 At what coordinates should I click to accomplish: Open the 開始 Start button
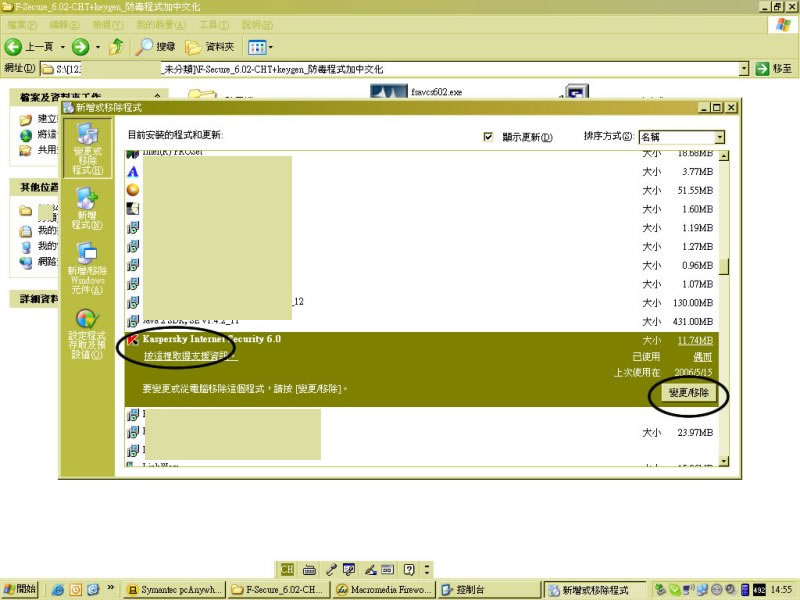(x=20, y=590)
